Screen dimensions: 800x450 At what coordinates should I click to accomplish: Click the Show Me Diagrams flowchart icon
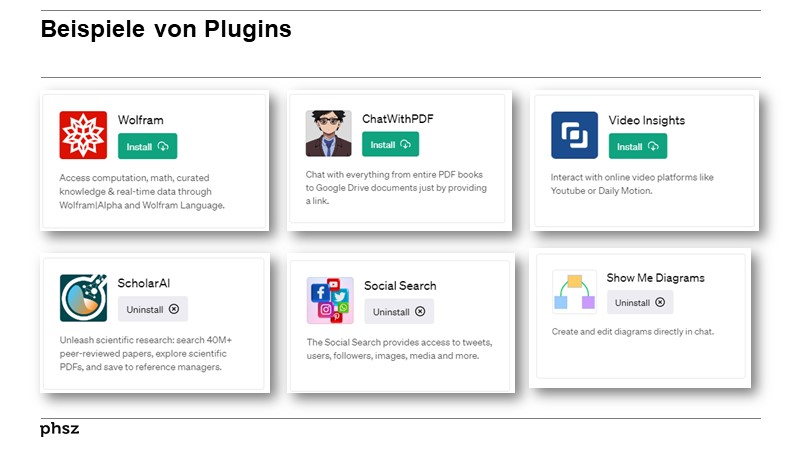(x=574, y=292)
